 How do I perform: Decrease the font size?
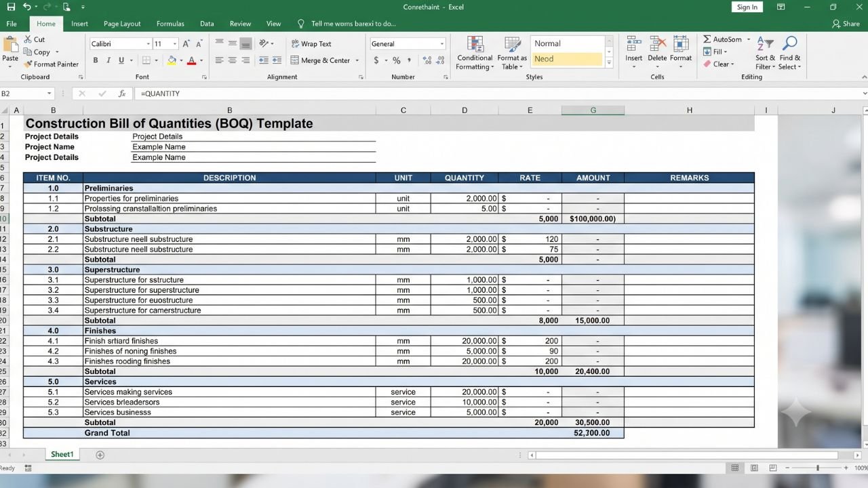pos(199,44)
